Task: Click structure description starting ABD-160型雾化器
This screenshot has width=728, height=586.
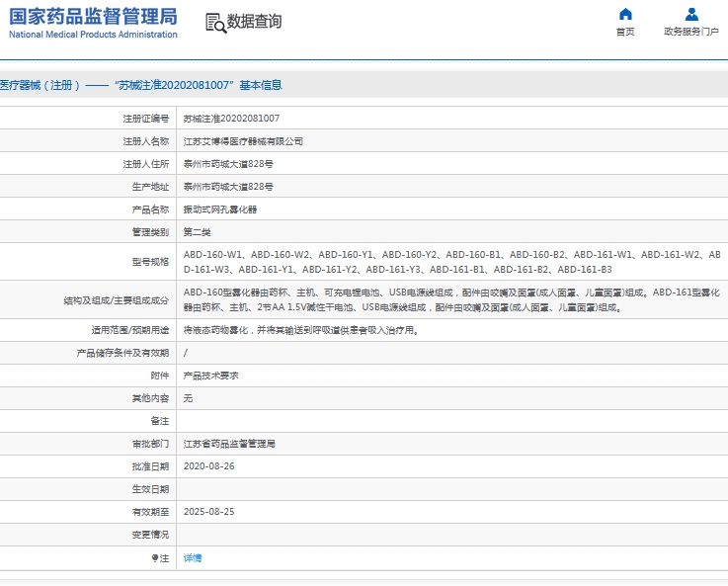Action: 451,300
